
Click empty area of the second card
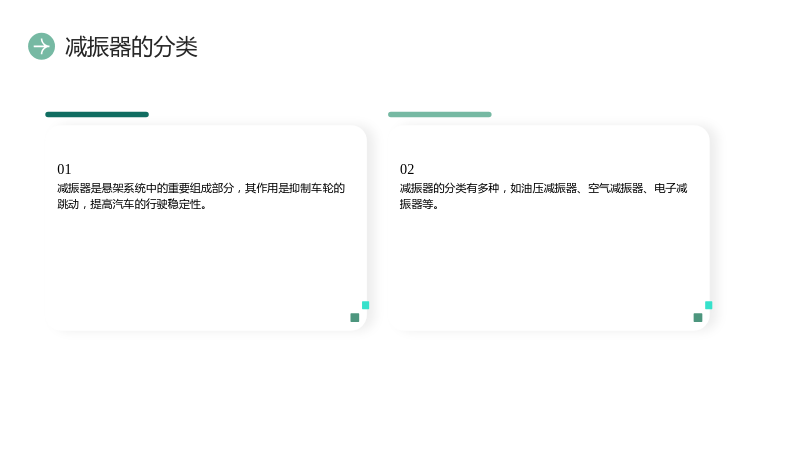pyautogui.click(x=546, y=265)
